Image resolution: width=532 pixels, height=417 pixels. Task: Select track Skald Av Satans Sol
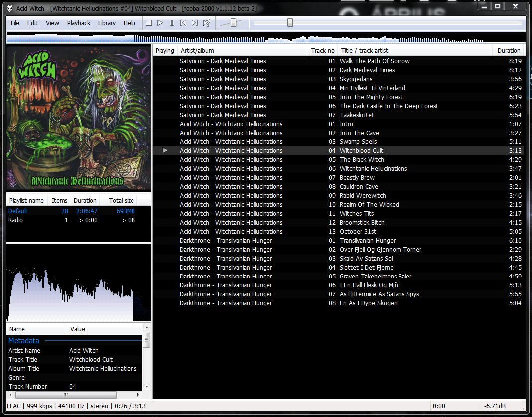pyautogui.click(x=338, y=258)
